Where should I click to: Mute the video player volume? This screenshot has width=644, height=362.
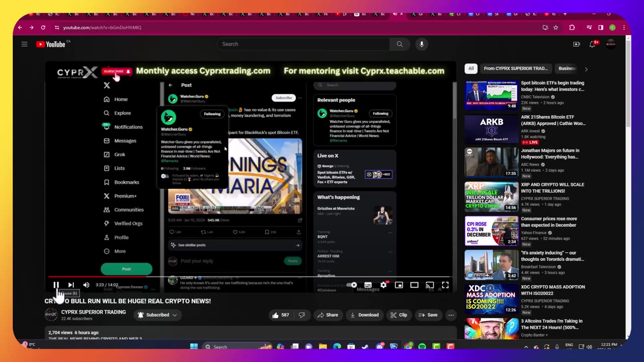[86, 285]
